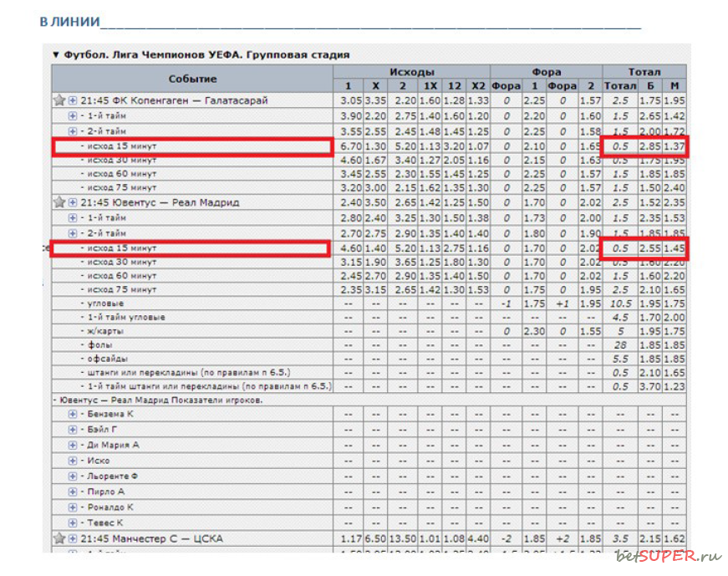The width and height of the screenshot is (728, 576).
Task: Select total over odds 2.85 in the Копенгаген 15-minute row
Action: click(x=650, y=146)
